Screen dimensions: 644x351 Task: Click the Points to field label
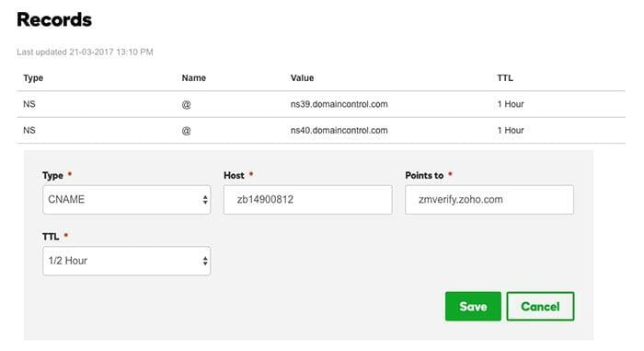[424, 175]
